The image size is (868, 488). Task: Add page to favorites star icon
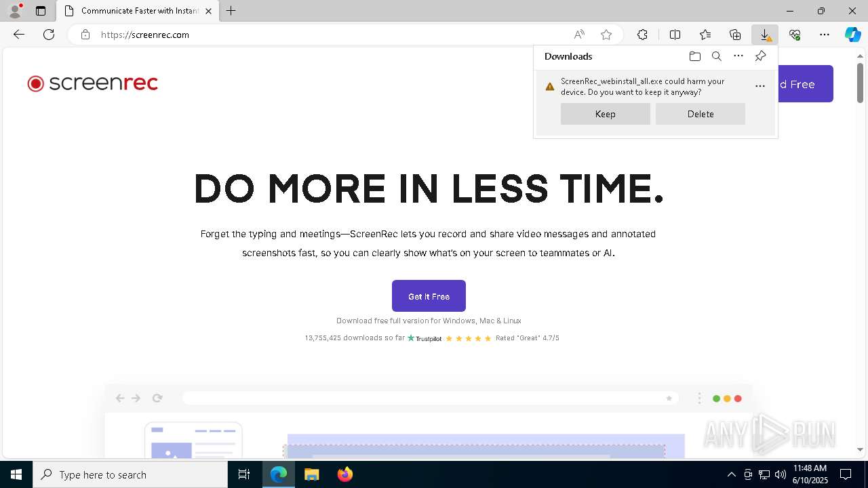(x=606, y=35)
